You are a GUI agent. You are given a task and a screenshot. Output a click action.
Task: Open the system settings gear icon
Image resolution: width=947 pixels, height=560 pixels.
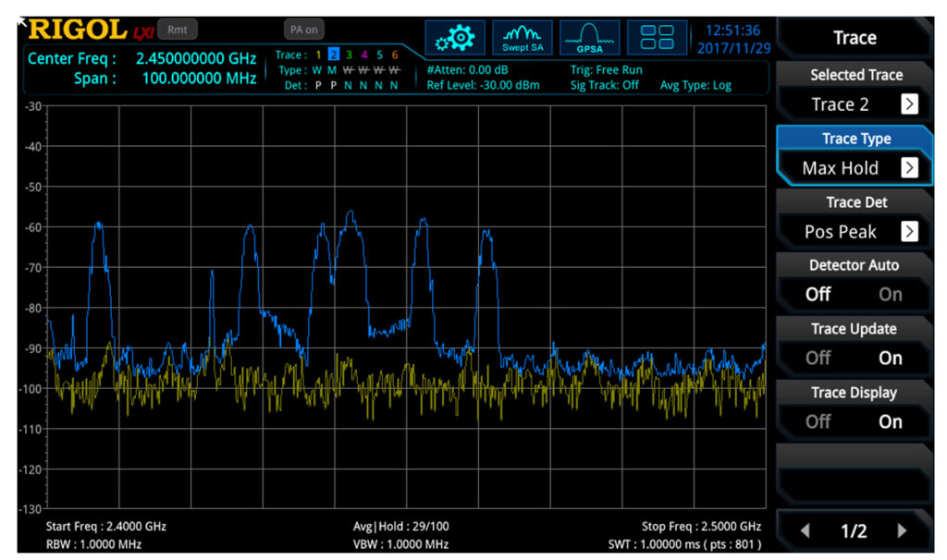pos(455,37)
